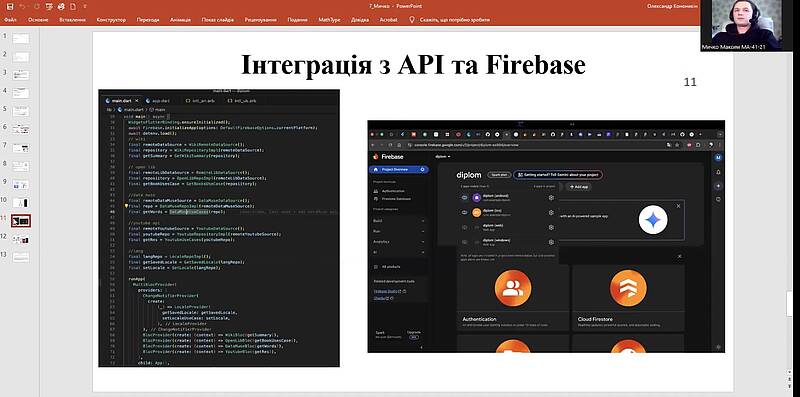
Task: Click the Authentication card in the Firebase console
Action: point(513,297)
